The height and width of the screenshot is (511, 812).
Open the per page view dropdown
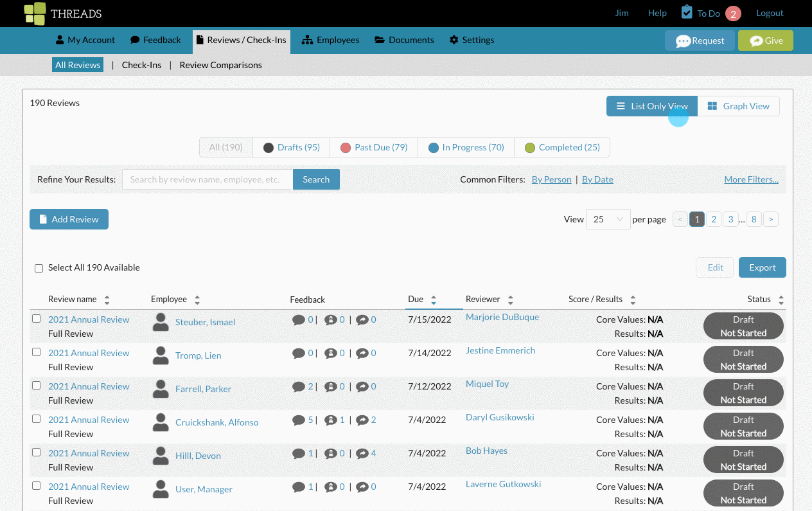[608, 219]
